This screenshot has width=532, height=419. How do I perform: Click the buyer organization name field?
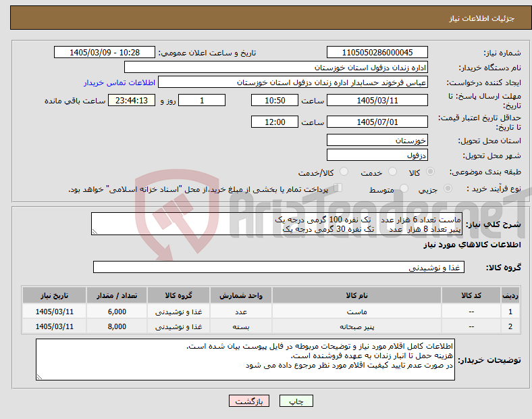point(276,67)
